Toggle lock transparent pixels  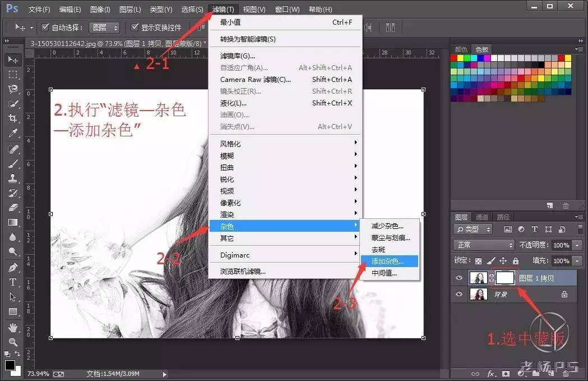(x=479, y=261)
